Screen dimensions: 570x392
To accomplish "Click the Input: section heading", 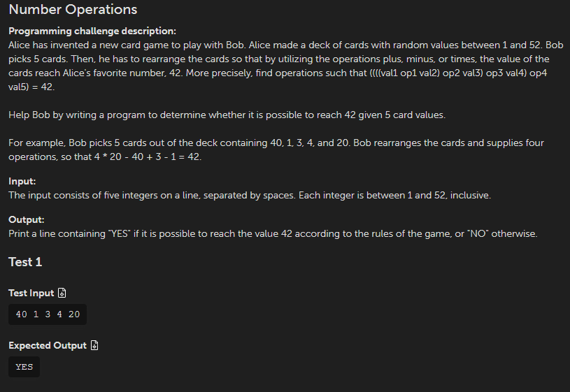I will click(x=22, y=181).
